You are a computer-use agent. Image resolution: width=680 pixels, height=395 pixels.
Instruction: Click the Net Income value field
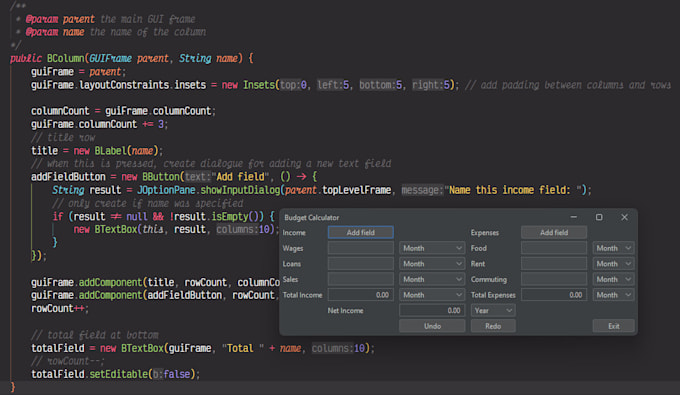[x=432, y=310]
